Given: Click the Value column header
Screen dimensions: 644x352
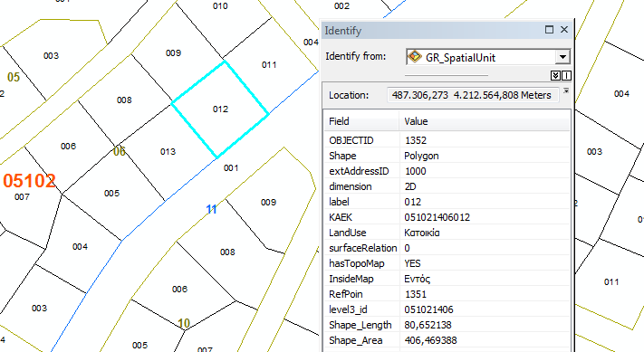Looking at the screenshot, I should pyautogui.click(x=485, y=121).
